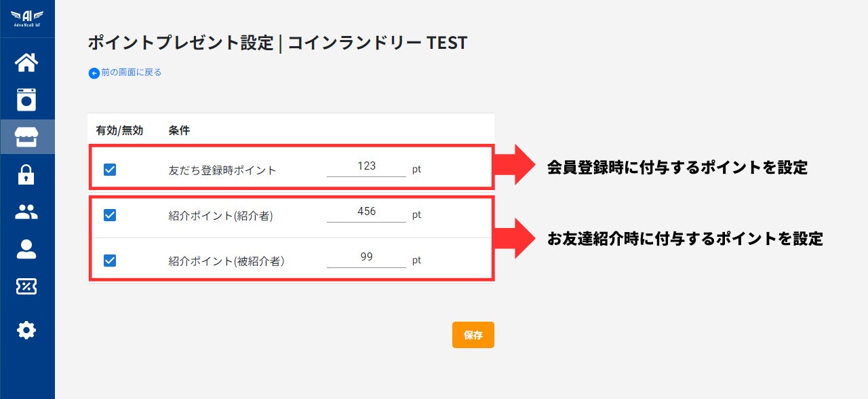
Task: Click the 有効/無効 column header
Action: [x=119, y=131]
